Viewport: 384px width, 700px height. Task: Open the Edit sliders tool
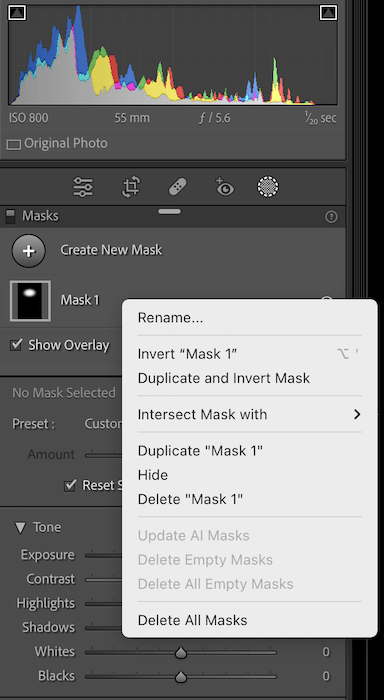(83, 187)
